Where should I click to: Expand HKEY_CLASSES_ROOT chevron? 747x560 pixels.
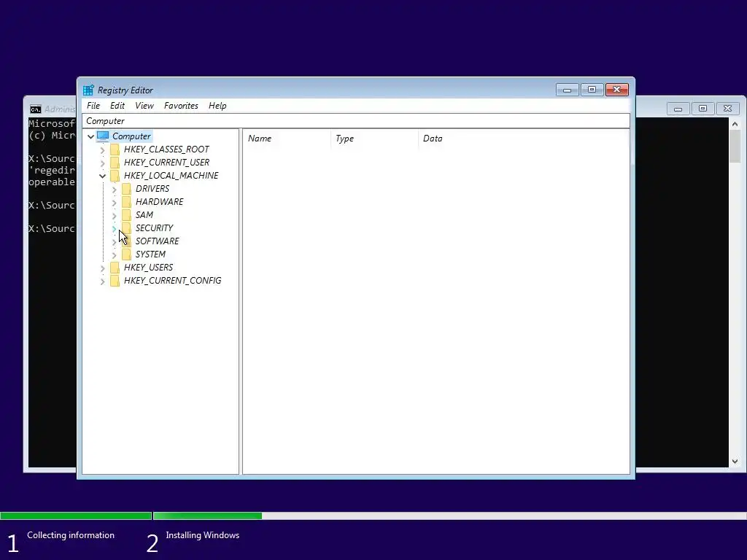102,150
